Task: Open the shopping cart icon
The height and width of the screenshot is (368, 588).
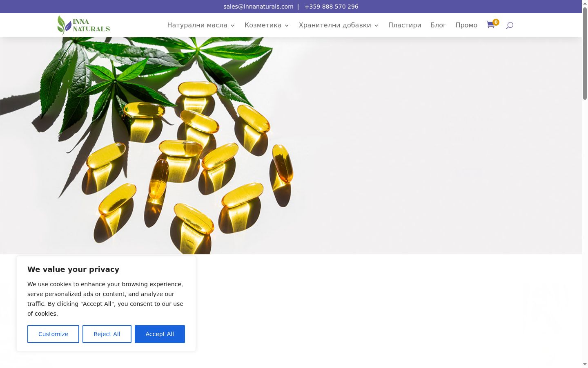Action: coord(491,25)
